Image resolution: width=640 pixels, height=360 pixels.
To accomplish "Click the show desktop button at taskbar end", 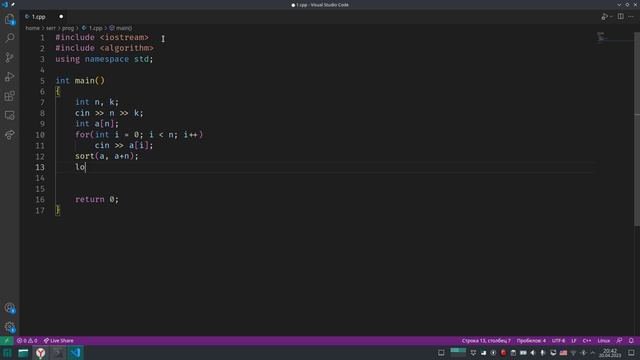I will (631, 353).
